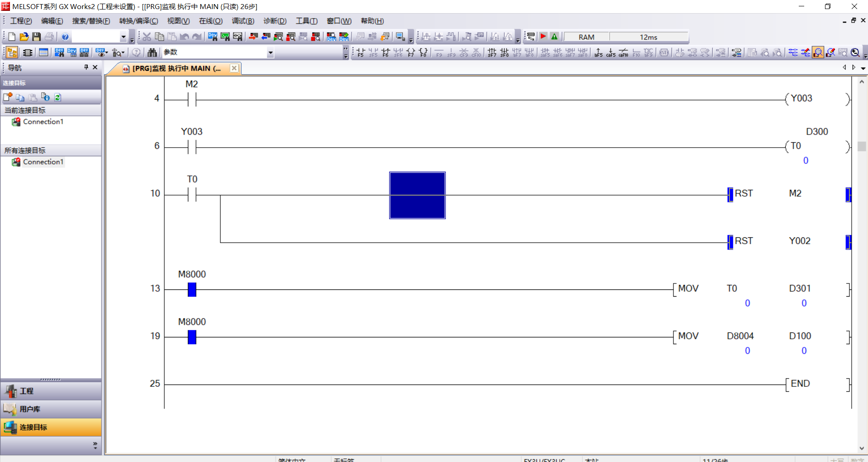
Task: Open the 参数 dropdown list
Action: point(270,53)
